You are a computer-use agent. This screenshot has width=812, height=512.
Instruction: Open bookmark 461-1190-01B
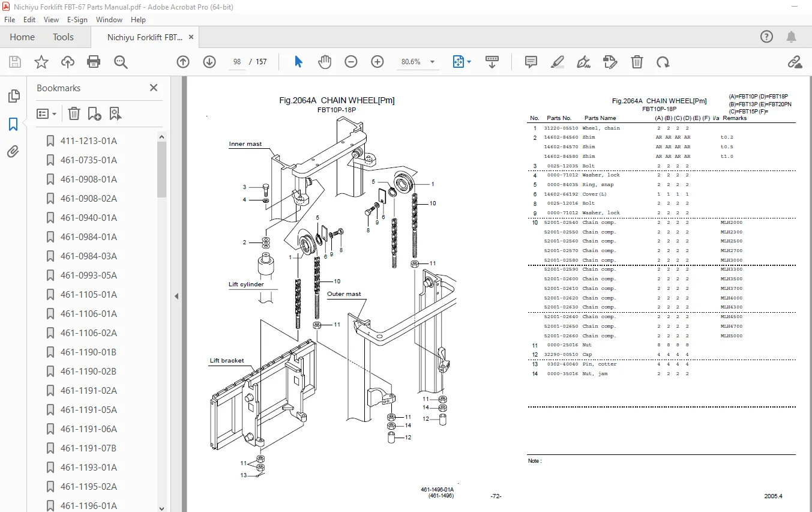89,352
